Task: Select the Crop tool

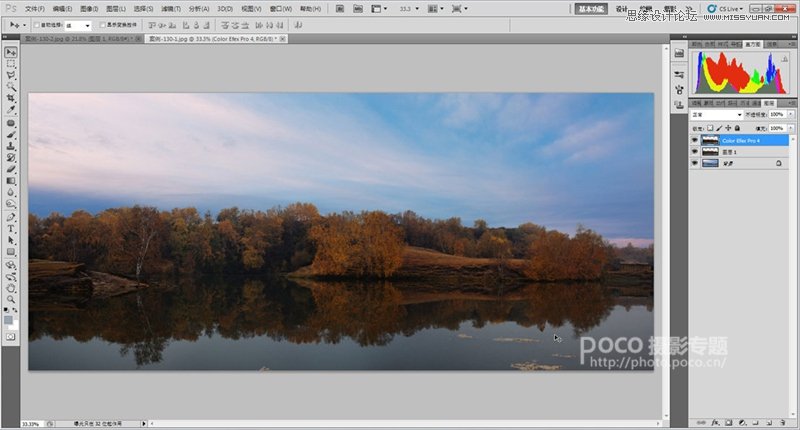Action: click(11, 98)
